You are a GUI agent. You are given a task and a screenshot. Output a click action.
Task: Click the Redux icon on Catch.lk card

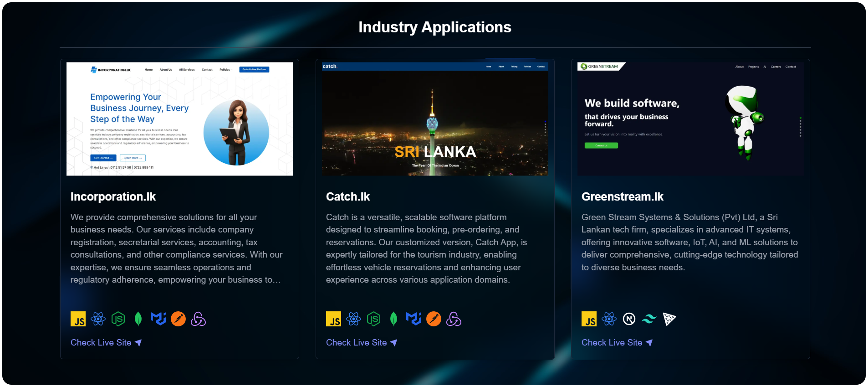click(x=454, y=319)
